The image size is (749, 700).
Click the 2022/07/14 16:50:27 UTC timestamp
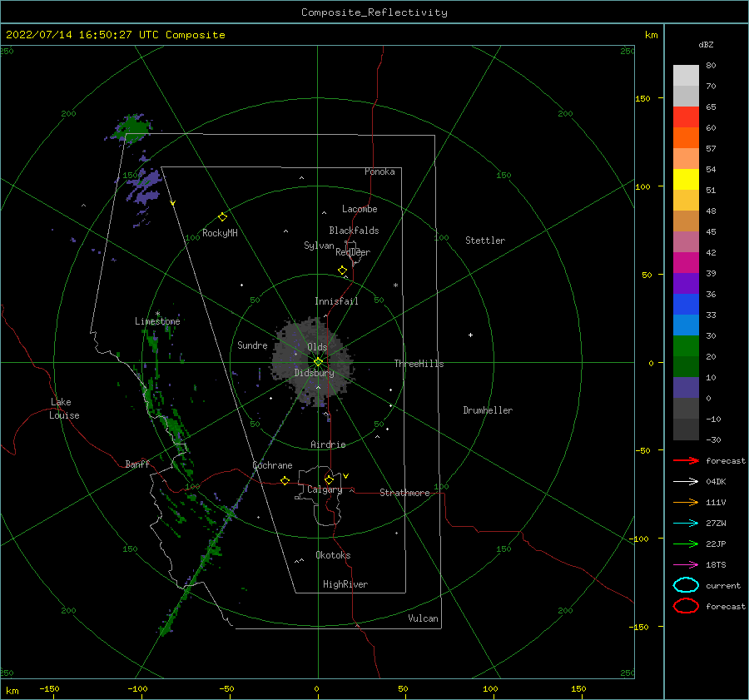(x=82, y=35)
